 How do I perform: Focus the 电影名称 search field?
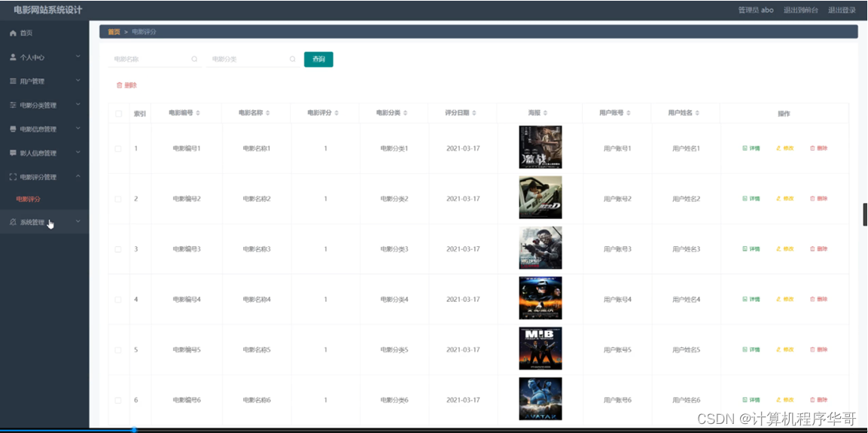155,59
